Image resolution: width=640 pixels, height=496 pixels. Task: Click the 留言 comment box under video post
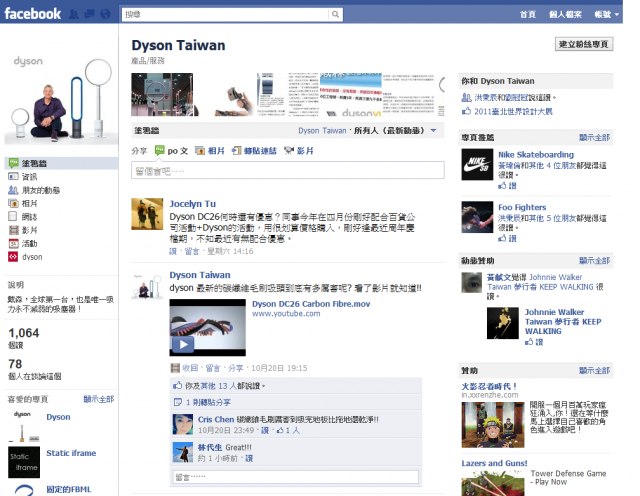[x=296, y=477]
